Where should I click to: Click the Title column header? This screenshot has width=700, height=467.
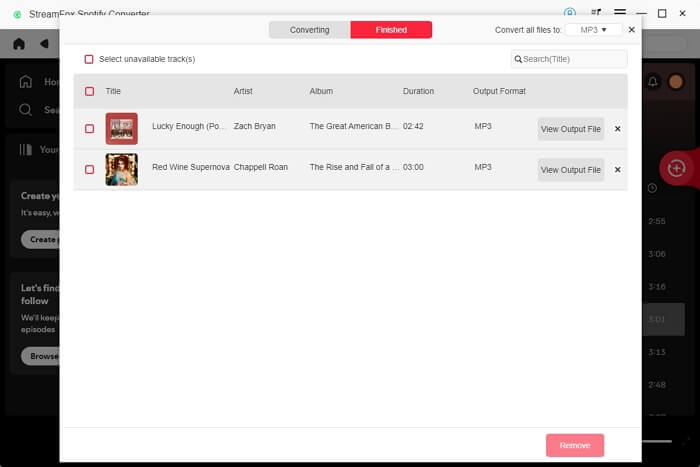(113, 91)
